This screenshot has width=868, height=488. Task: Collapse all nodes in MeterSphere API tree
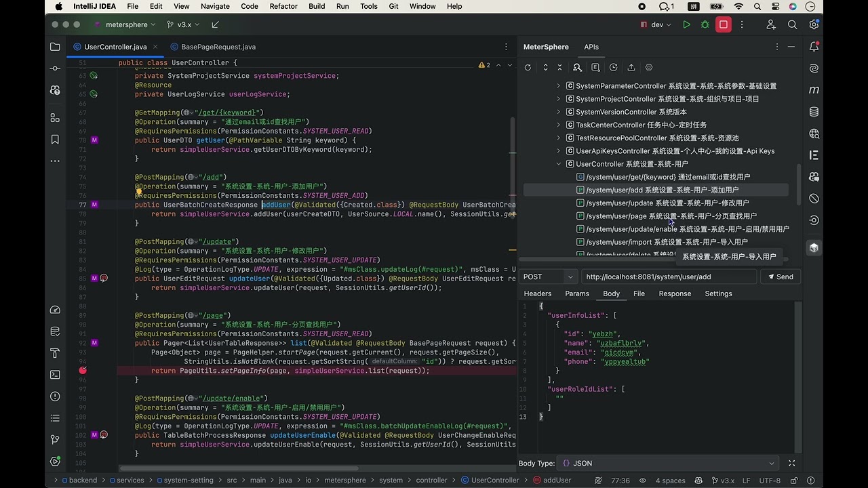click(x=559, y=68)
